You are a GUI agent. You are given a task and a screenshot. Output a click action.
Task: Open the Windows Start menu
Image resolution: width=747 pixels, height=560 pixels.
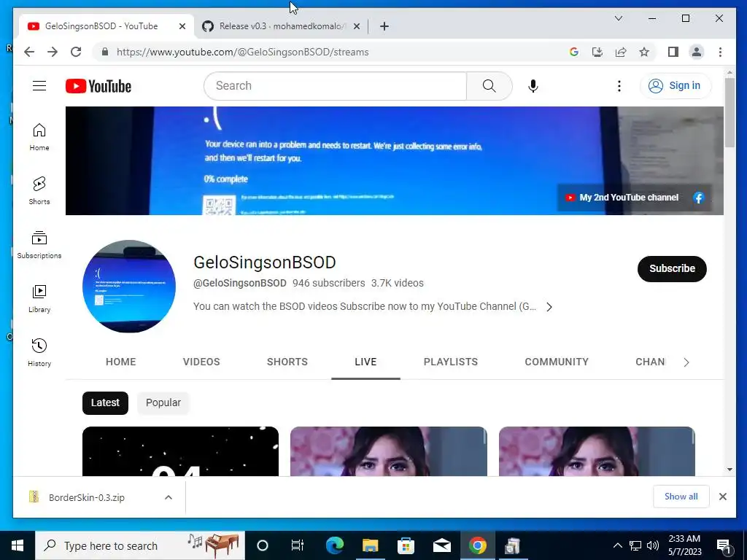(18, 545)
